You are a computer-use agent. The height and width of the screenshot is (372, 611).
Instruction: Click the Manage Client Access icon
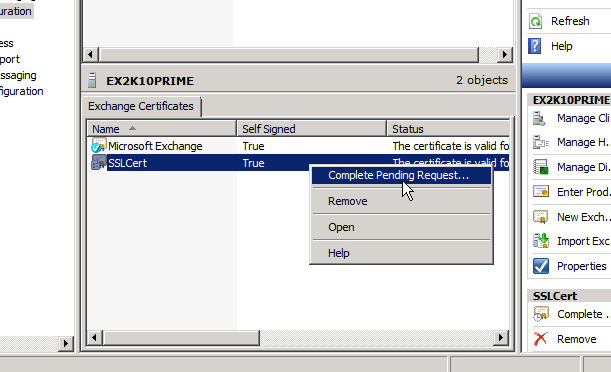[540, 118]
